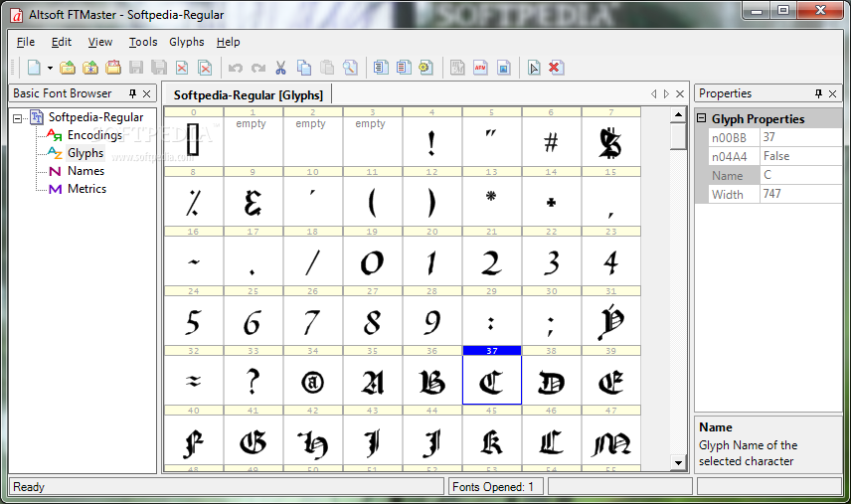Click the second text page icon with red lines
The height and width of the screenshot is (504, 851).
pyautogui.click(x=404, y=68)
